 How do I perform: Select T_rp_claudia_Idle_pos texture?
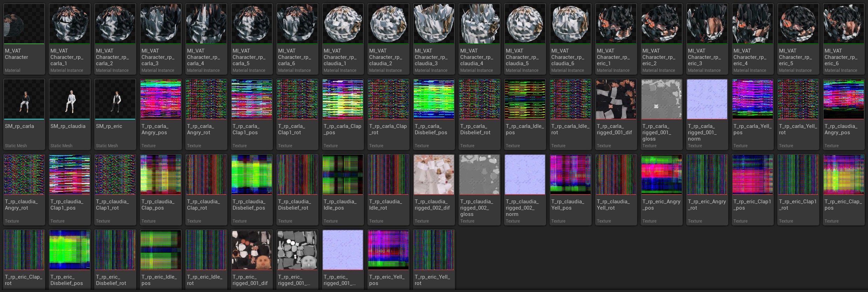(343, 190)
